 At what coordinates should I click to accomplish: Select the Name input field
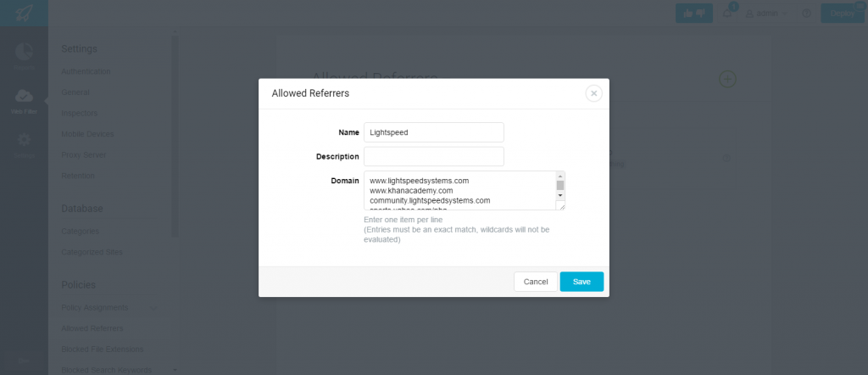434,132
